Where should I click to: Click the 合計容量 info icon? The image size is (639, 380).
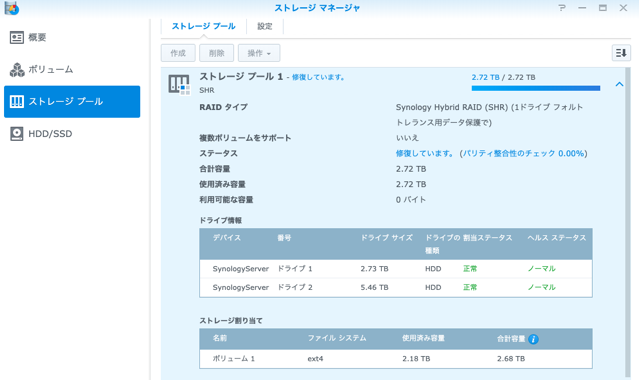click(x=533, y=339)
